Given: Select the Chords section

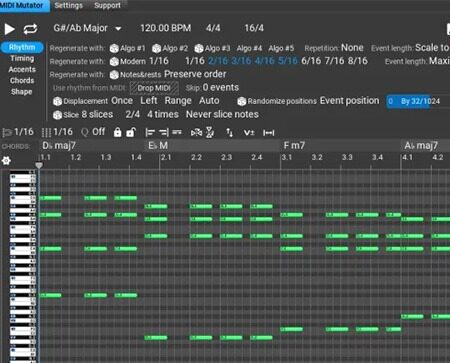Looking at the screenshot, I should click(22, 80).
